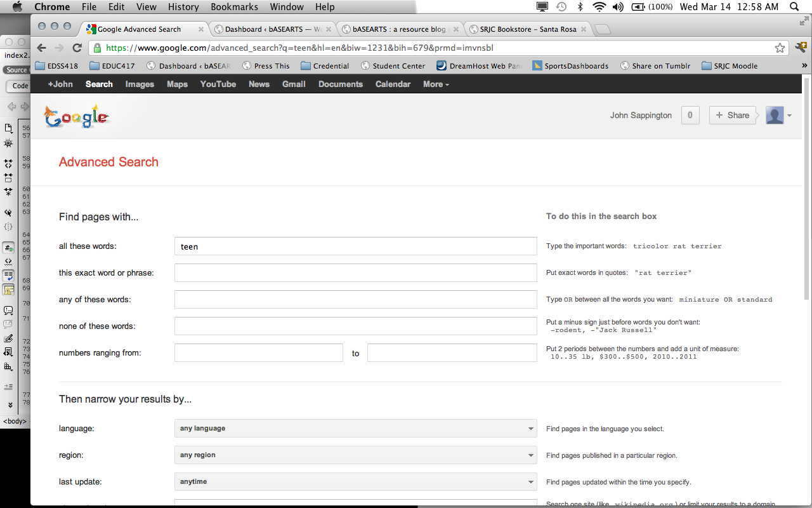Switch to bASEARTS resource blog tab

(x=400, y=29)
